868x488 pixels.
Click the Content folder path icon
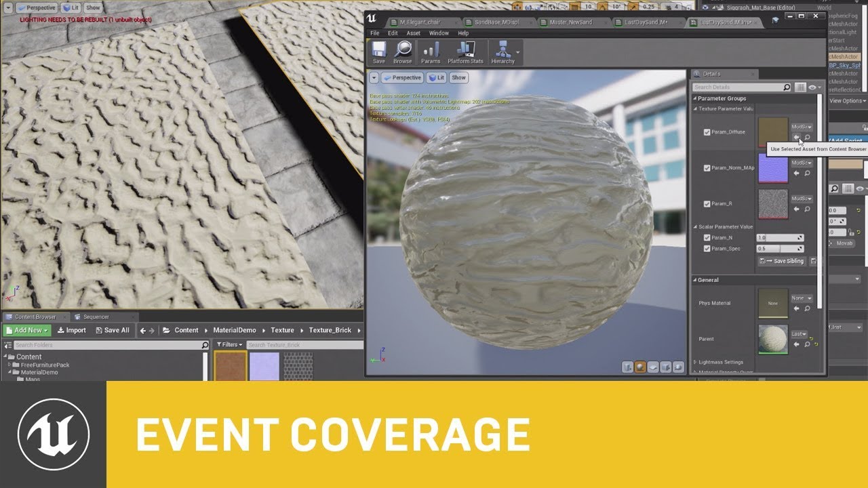167,331
